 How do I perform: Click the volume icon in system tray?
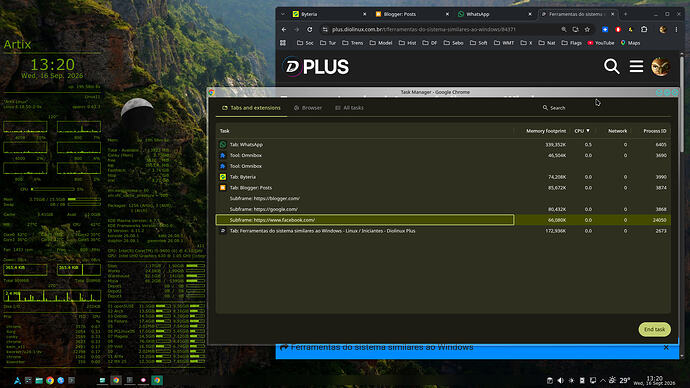pyautogui.click(x=560, y=381)
